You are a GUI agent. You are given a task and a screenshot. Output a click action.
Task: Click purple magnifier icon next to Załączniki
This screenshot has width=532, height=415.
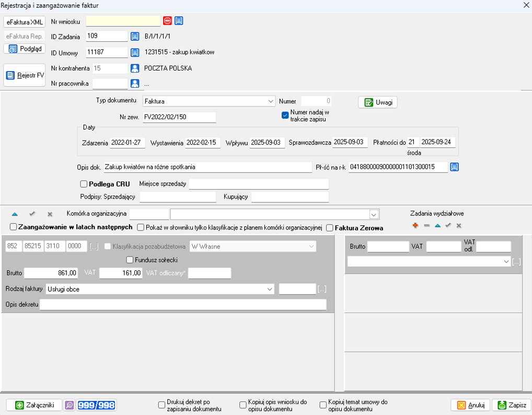[70, 405]
